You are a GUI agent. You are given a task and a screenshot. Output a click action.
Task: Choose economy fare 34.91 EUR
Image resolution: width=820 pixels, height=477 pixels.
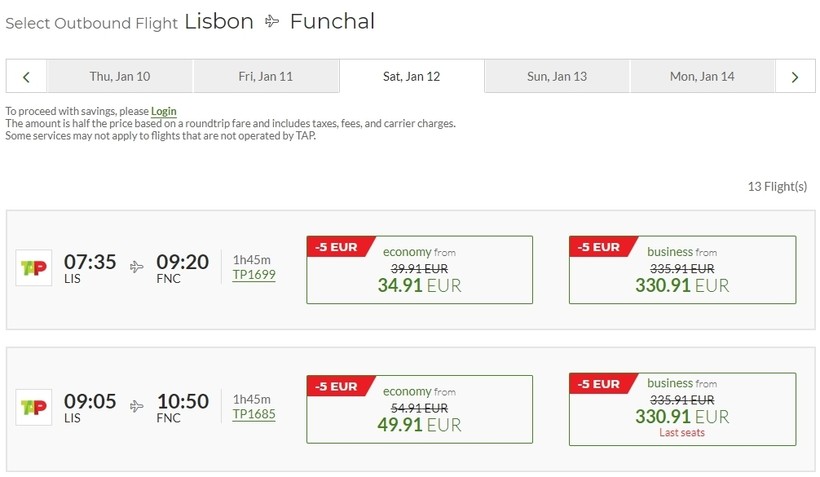click(x=419, y=269)
